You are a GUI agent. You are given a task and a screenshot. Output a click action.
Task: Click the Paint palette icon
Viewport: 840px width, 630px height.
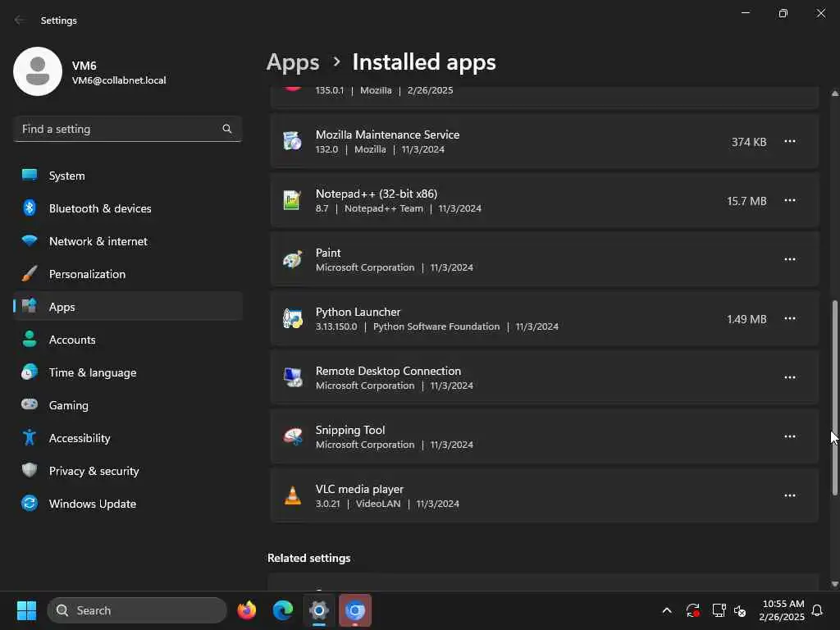pyautogui.click(x=292, y=259)
